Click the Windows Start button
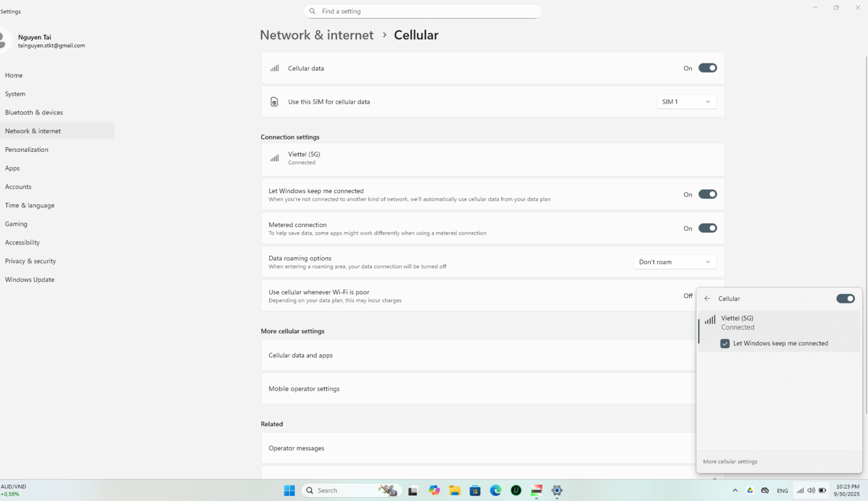 click(290, 491)
